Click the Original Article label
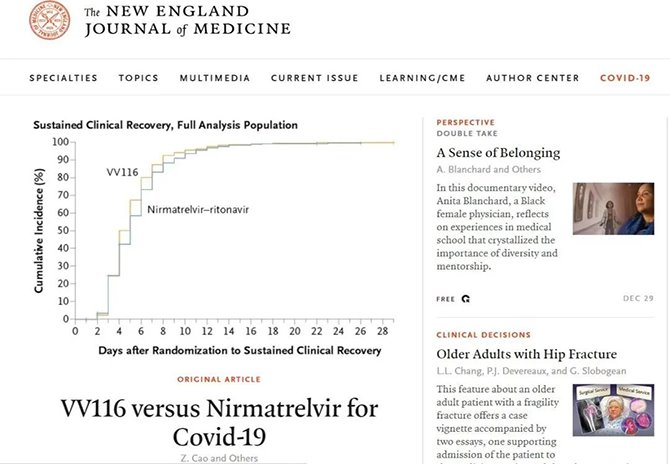The width and height of the screenshot is (670, 464). coord(219,379)
